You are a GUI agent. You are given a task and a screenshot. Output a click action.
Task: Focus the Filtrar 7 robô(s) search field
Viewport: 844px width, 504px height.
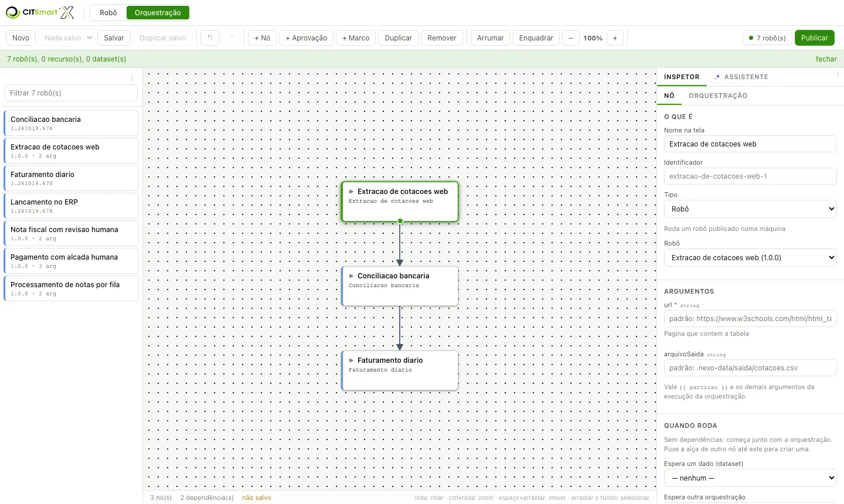pyautogui.click(x=71, y=93)
